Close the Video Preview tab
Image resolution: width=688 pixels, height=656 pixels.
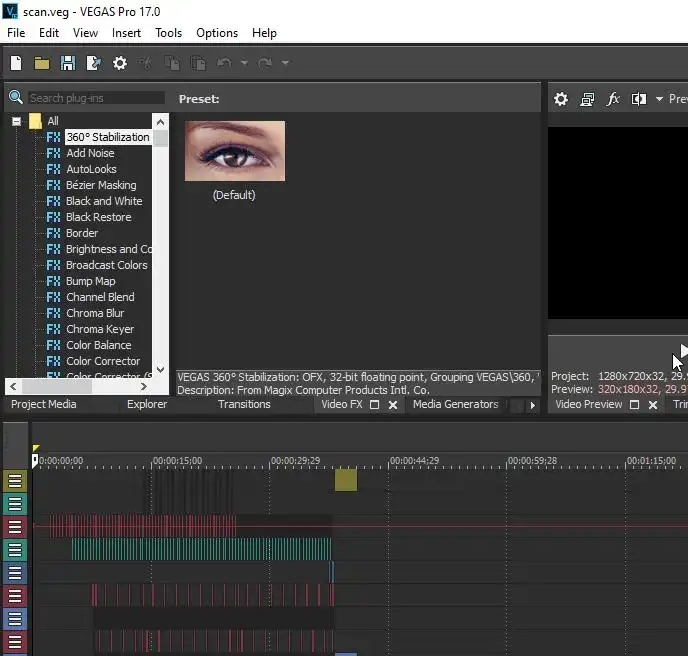pyautogui.click(x=653, y=405)
